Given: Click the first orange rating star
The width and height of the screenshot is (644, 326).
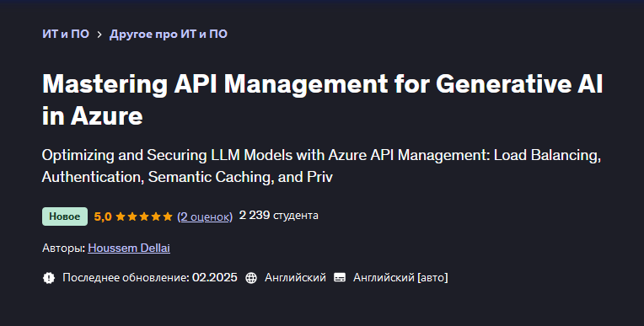Looking at the screenshot, I should (x=121, y=216).
